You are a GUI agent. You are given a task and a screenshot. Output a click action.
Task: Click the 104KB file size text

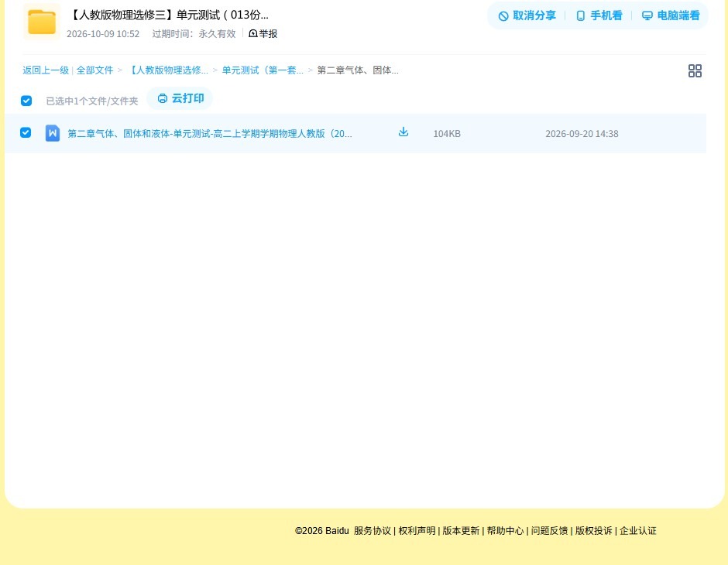pyautogui.click(x=447, y=134)
